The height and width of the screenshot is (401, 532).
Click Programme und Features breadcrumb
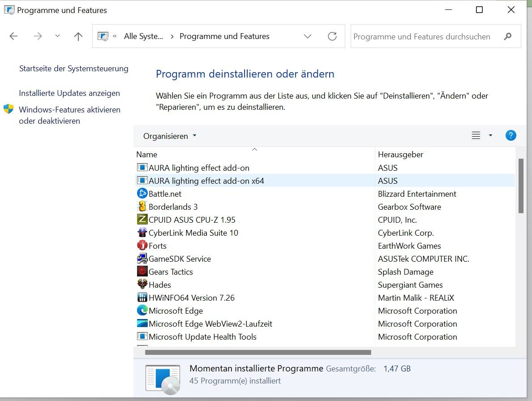tap(224, 36)
